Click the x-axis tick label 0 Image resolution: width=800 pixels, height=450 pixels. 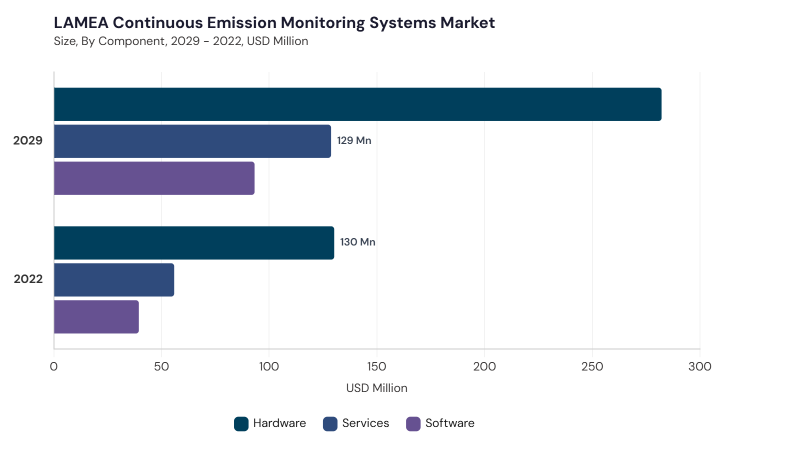[54, 367]
